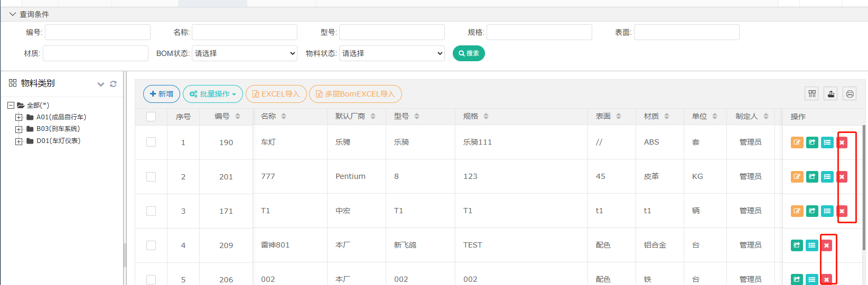Open the 批量操作 menu
The height and width of the screenshot is (285, 868).
(213, 94)
